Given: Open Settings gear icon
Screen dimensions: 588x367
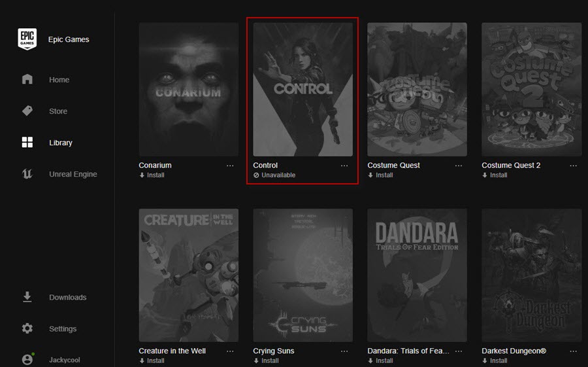Looking at the screenshot, I should (x=27, y=328).
